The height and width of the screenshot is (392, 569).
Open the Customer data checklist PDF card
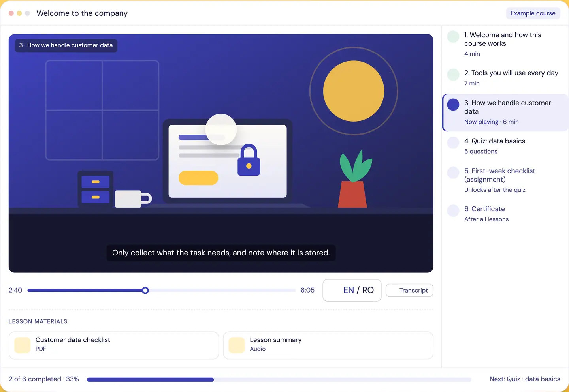[114, 345]
